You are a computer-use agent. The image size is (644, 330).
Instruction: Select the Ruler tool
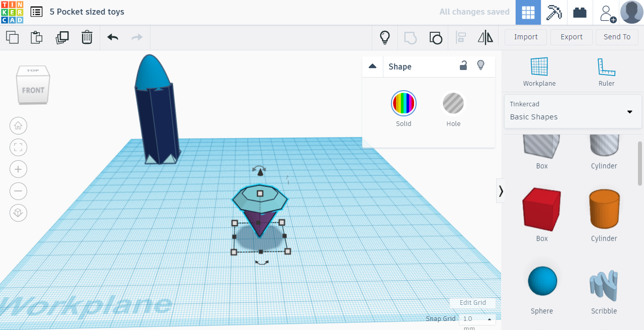pos(606,72)
